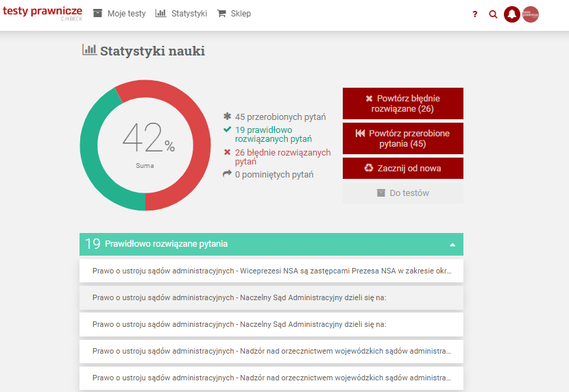Screen dimensions: 569x392
Task: Click Powtórz błędnie rozwiązane (26) button
Action: point(403,103)
